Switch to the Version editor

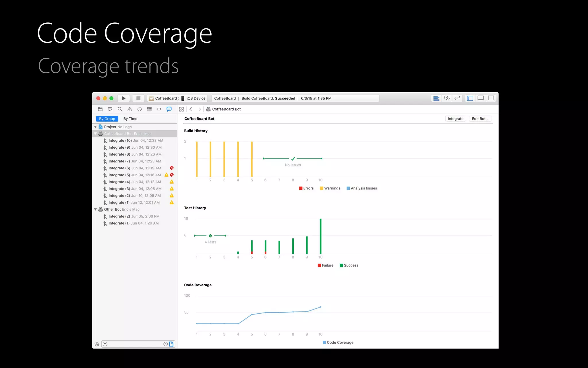[457, 98]
